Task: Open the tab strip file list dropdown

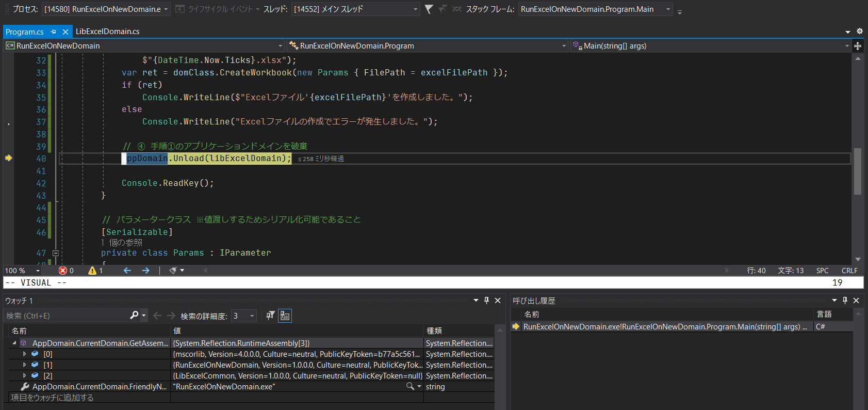Action: (848, 32)
